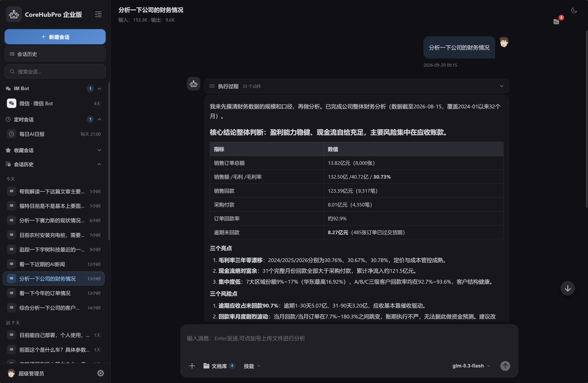Open conversation 前面这个是什么车？具体参数...
The width and height of the screenshot is (588, 383).
point(54,350)
